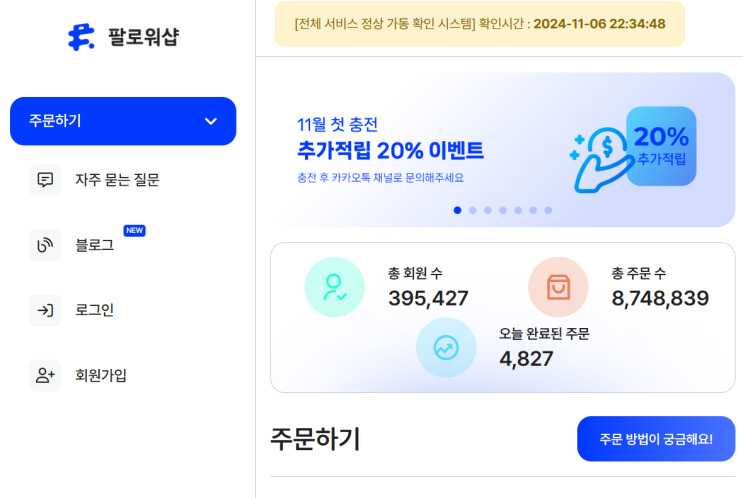
Task: Click the blog feed icon
Action: pos(45,245)
